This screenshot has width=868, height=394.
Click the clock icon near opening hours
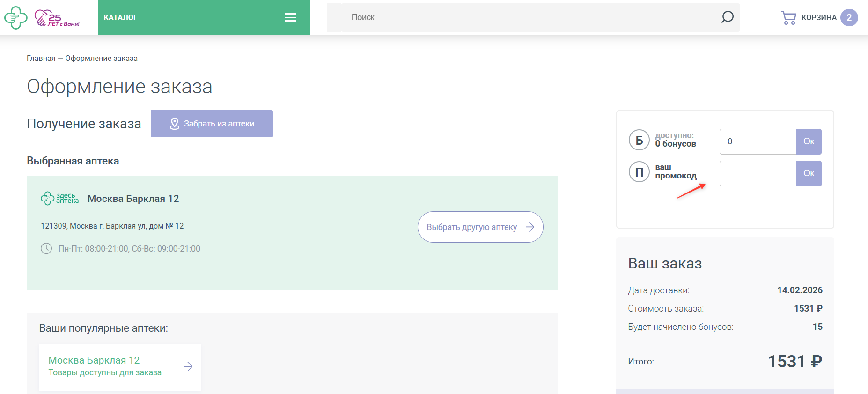46,248
